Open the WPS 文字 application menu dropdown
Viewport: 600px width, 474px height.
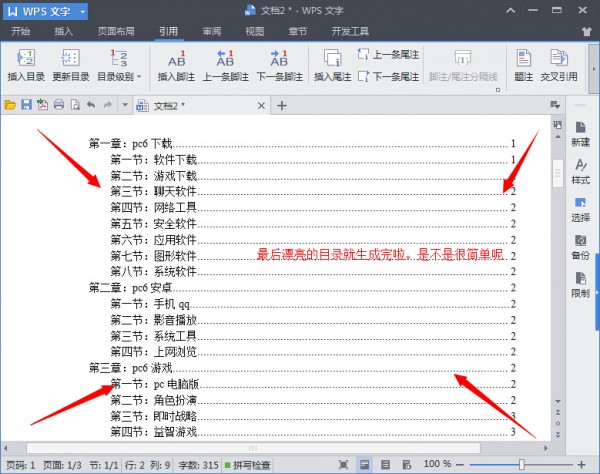pyautogui.click(x=83, y=11)
